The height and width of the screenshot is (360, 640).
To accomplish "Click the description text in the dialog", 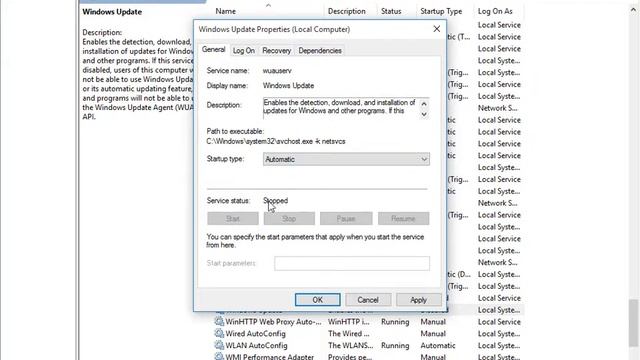I will tap(340, 107).
